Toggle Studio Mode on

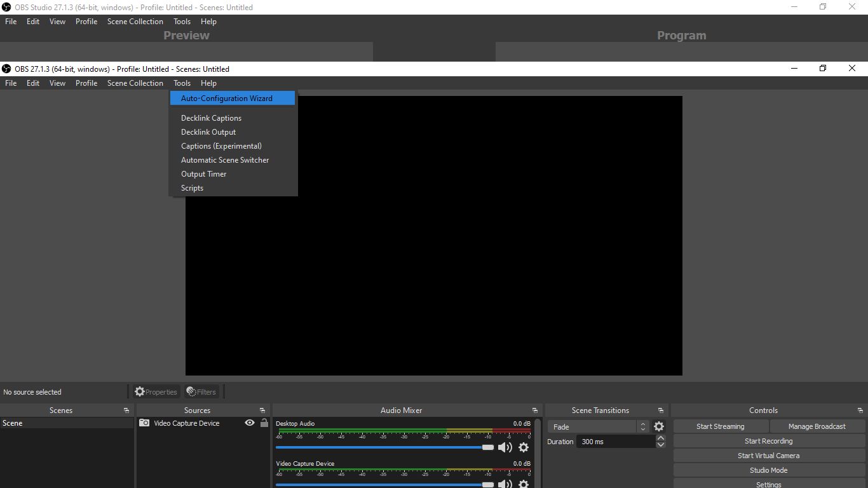pos(768,470)
